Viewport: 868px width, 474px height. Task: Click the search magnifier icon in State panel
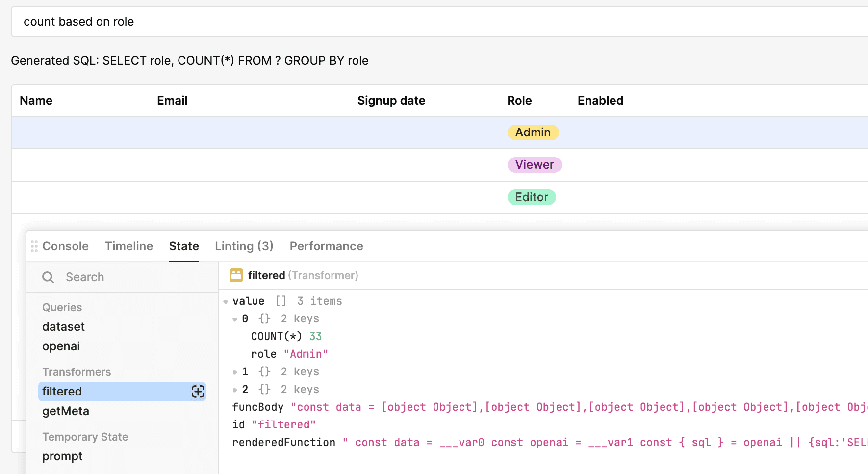click(48, 277)
